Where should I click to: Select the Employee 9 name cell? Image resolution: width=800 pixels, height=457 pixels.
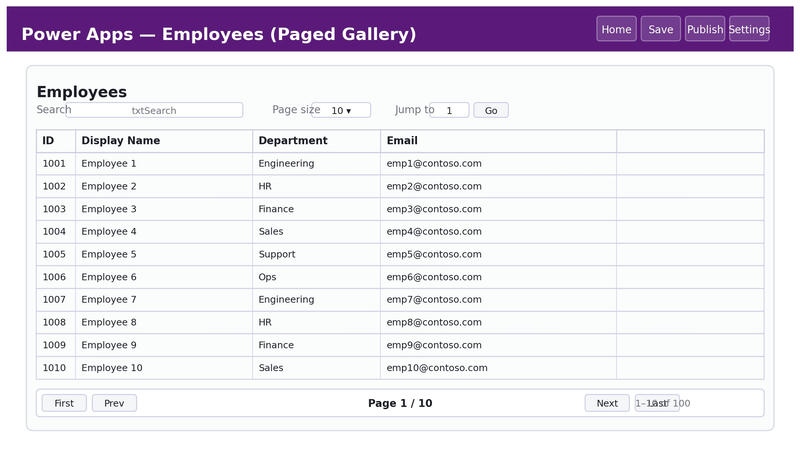164,345
